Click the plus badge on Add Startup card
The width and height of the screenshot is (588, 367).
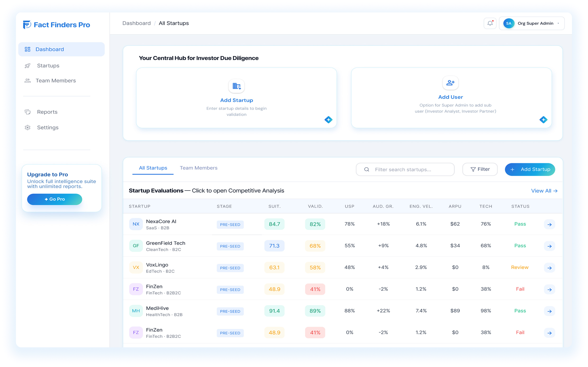328,120
